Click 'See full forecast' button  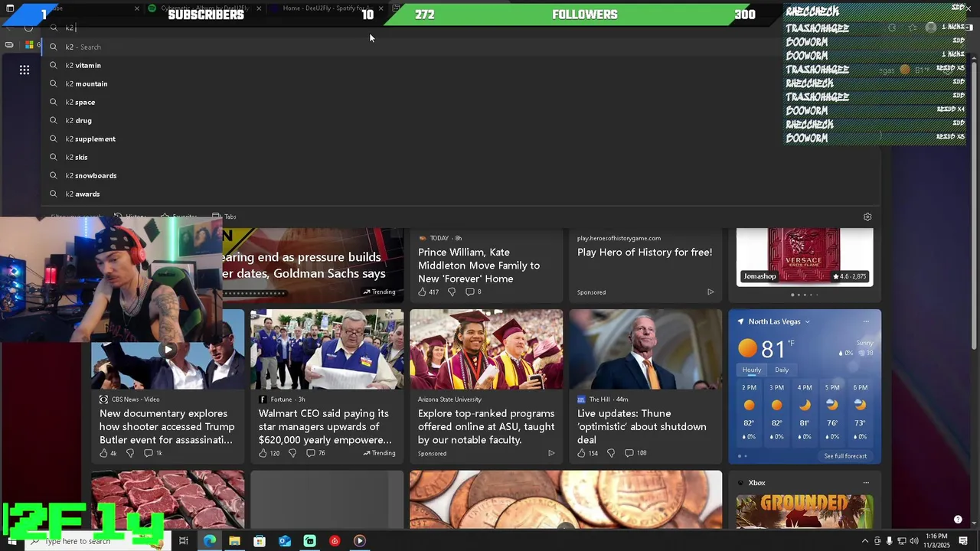(845, 456)
